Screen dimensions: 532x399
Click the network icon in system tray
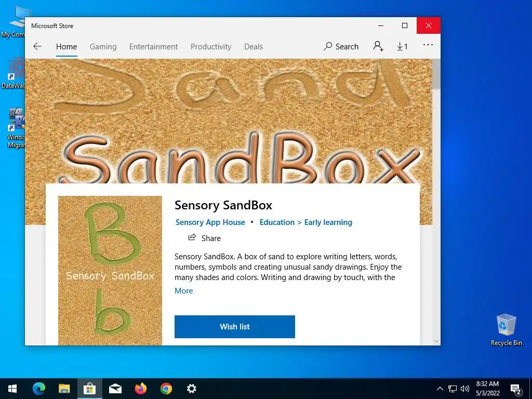[x=453, y=389]
